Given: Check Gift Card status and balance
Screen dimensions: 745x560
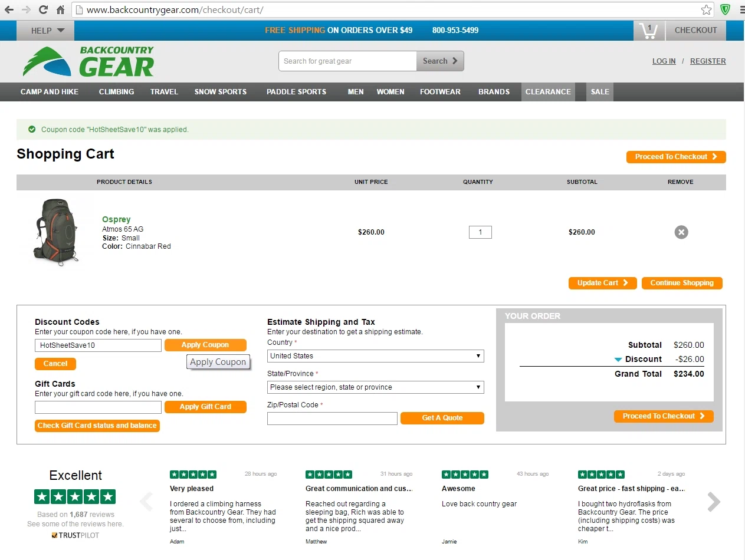Looking at the screenshot, I should 97,426.
